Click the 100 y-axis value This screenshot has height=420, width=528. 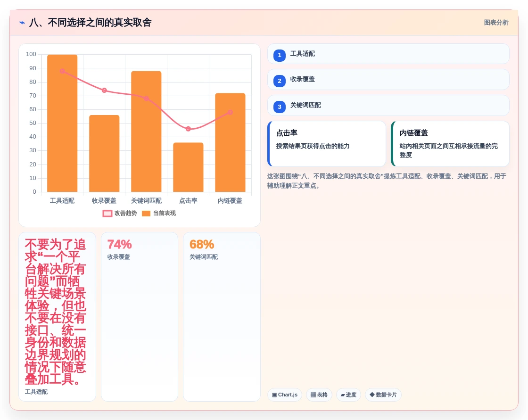pos(31,54)
